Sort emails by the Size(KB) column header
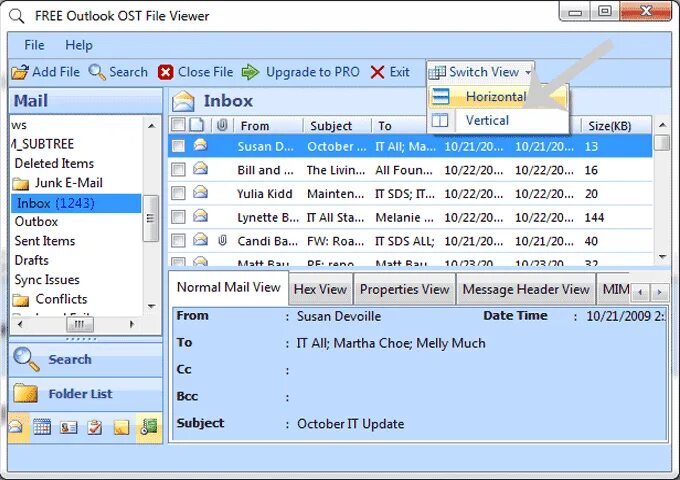680x480 pixels. coord(616,126)
